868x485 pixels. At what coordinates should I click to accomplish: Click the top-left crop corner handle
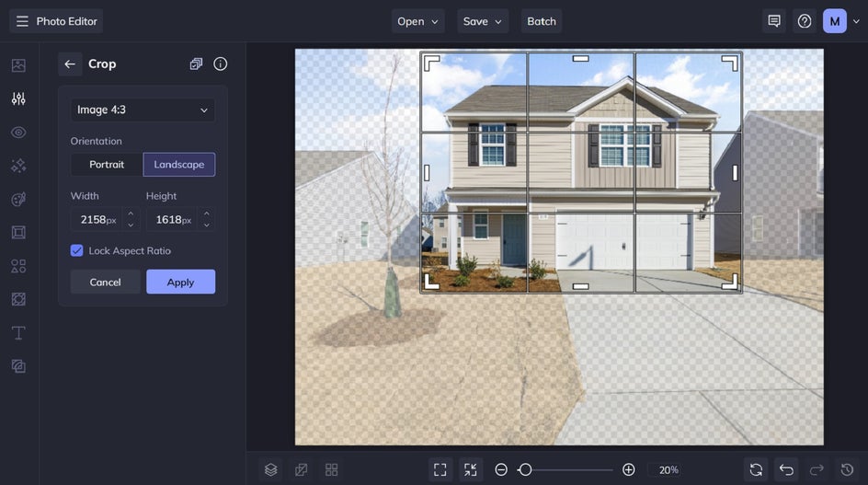click(431, 63)
